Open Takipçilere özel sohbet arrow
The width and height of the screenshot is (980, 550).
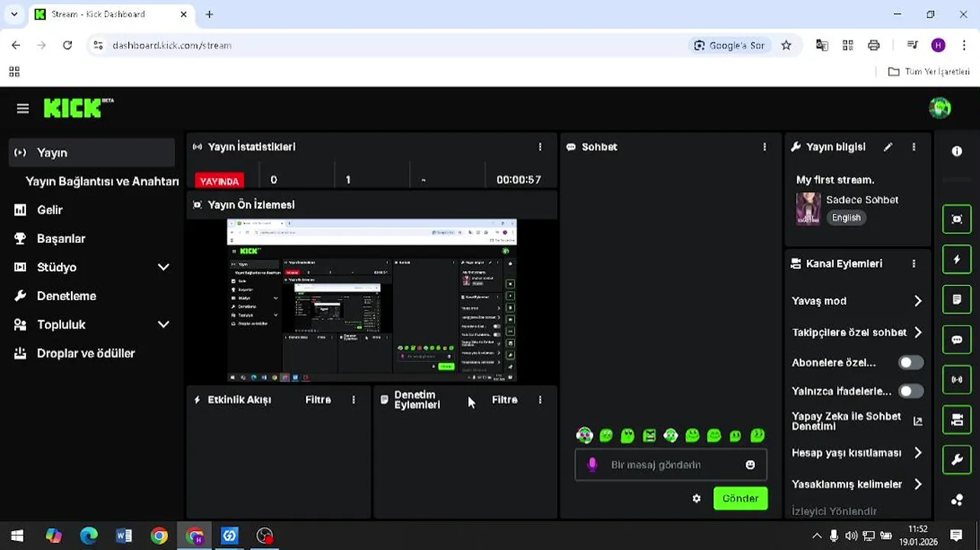[x=917, y=332]
